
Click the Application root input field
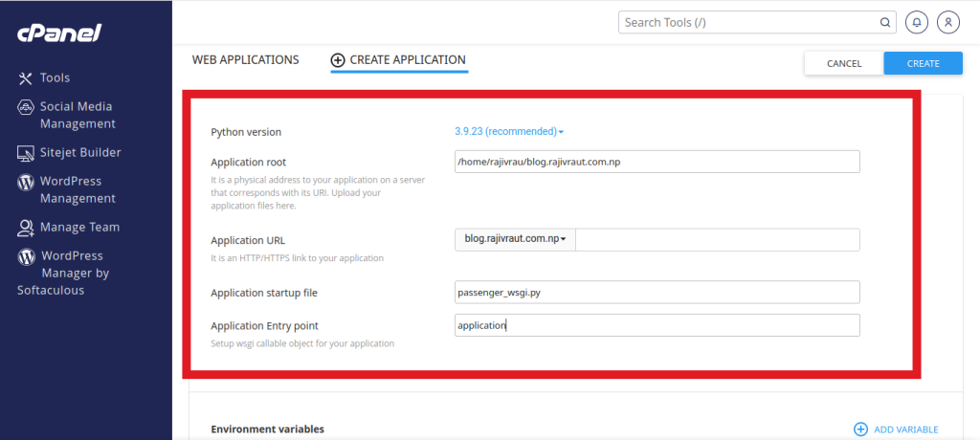tap(657, 162)
